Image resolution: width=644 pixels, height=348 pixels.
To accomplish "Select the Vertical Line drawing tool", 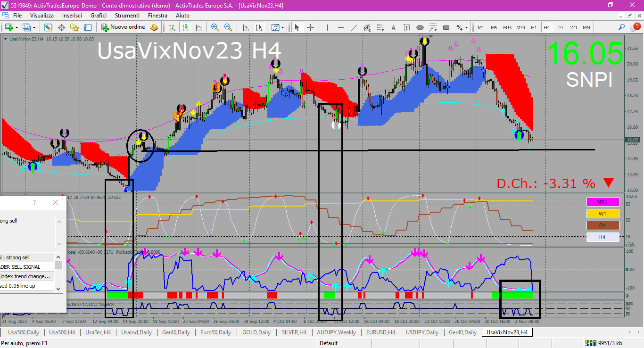I will pyautogui.click(x=327, y=27).
